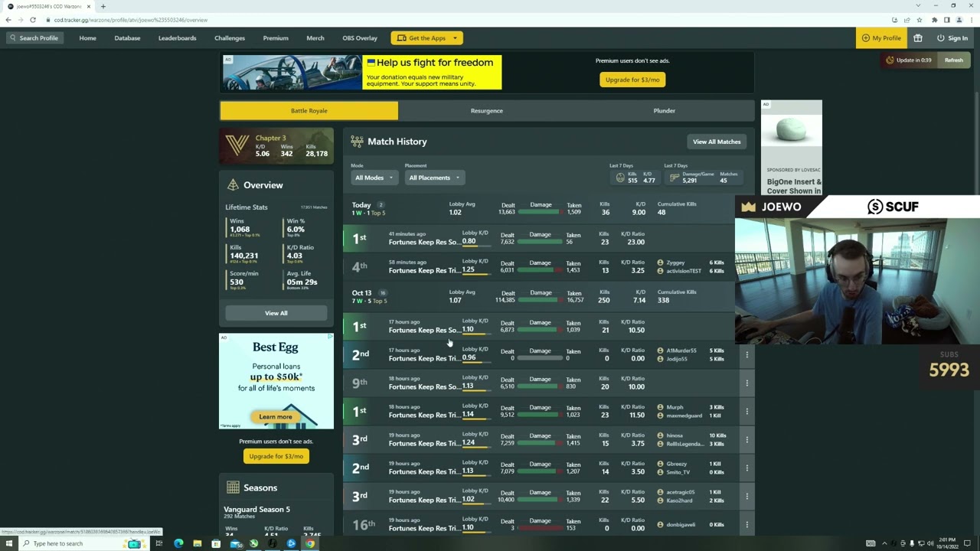Click Learn more in Best Egg ad
This screenshot has height=551, width=980.
(x=276, y=417)
